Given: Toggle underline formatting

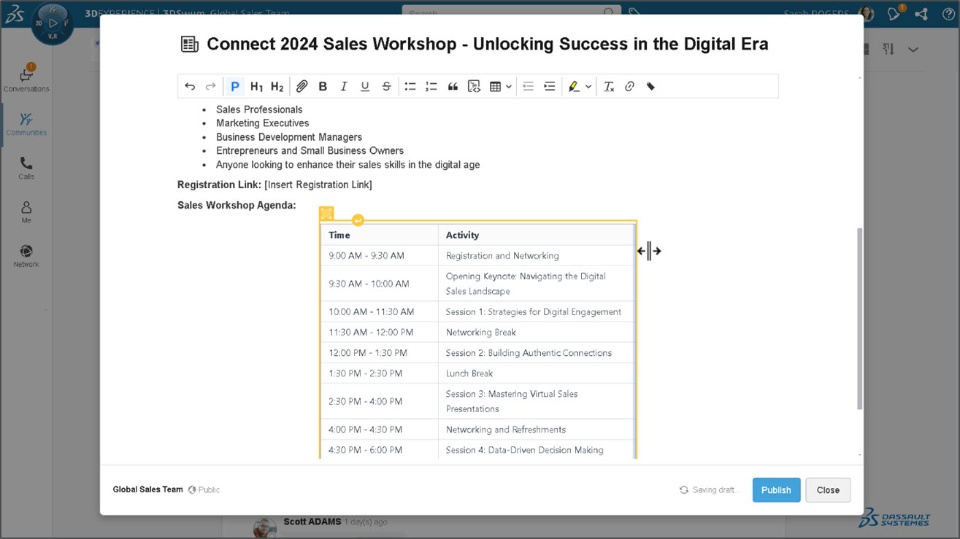Looking at the screenshot, I should [365, 87].
